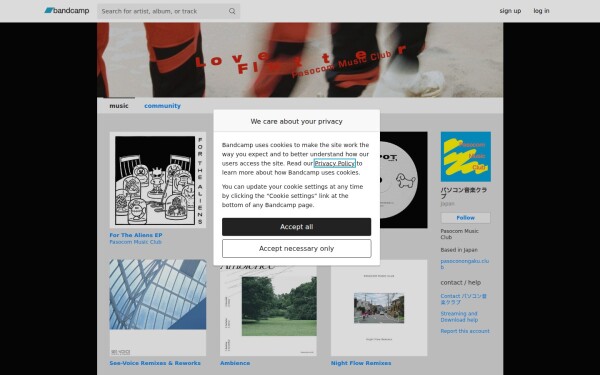600x375 pixels.
Task: Open the Privacy Policy link
Action: (334, 163)
